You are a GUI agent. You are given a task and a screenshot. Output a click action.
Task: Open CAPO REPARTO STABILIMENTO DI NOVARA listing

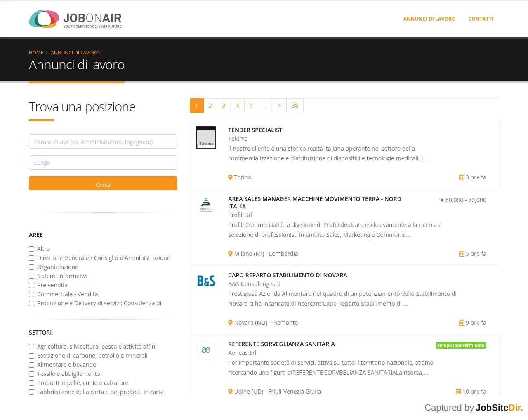coord(288,275)
